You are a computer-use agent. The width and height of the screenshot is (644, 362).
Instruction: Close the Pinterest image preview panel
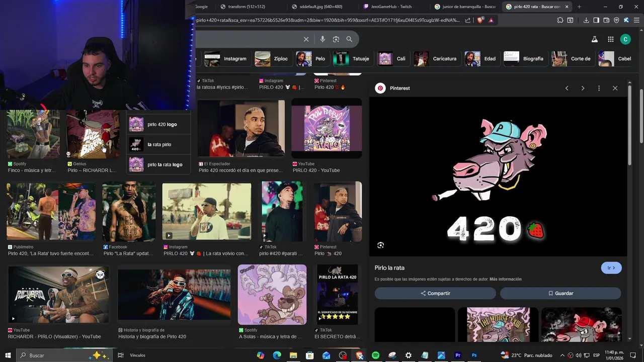coord(615,88)
